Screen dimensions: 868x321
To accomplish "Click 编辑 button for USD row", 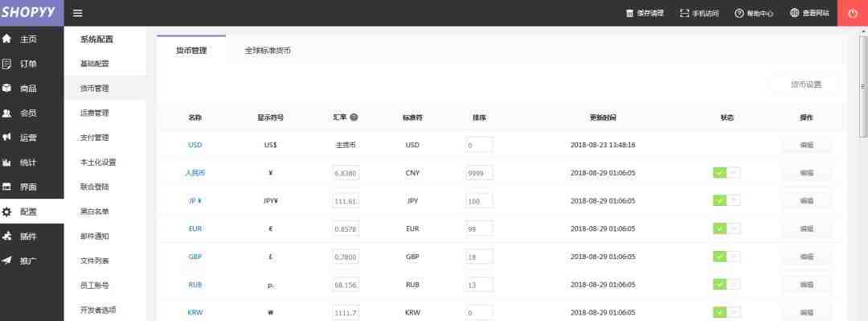I will pos(807,145).
